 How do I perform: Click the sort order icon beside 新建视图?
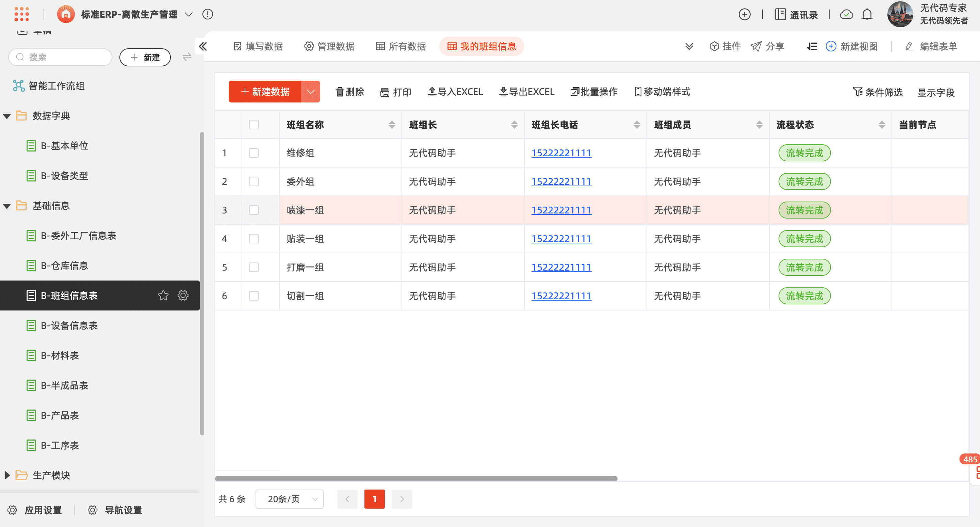(812, 46)
